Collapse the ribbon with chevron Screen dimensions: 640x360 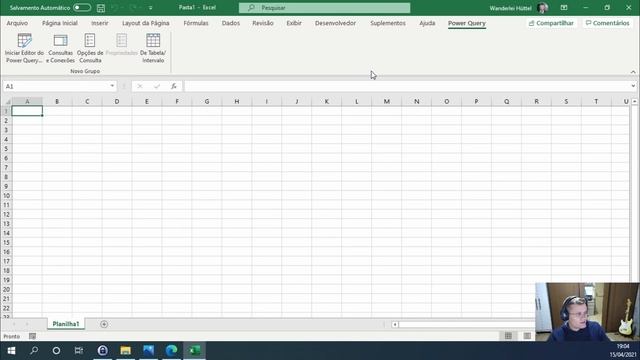click(633, 72)
